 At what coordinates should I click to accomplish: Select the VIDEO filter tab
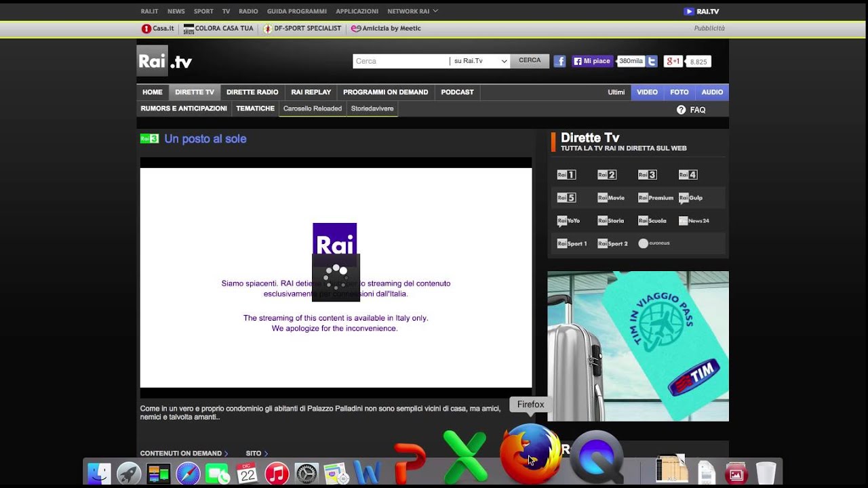pos(647,92)
